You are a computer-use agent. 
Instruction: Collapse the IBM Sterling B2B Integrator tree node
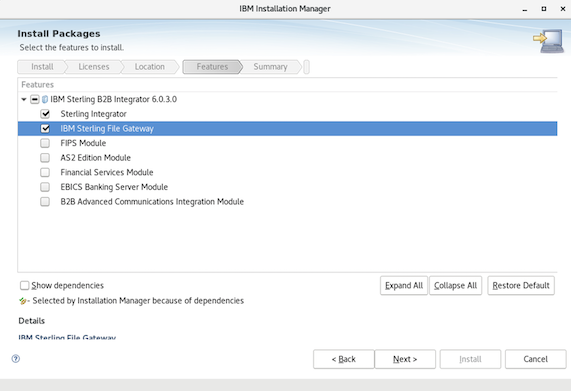(24, 99)
